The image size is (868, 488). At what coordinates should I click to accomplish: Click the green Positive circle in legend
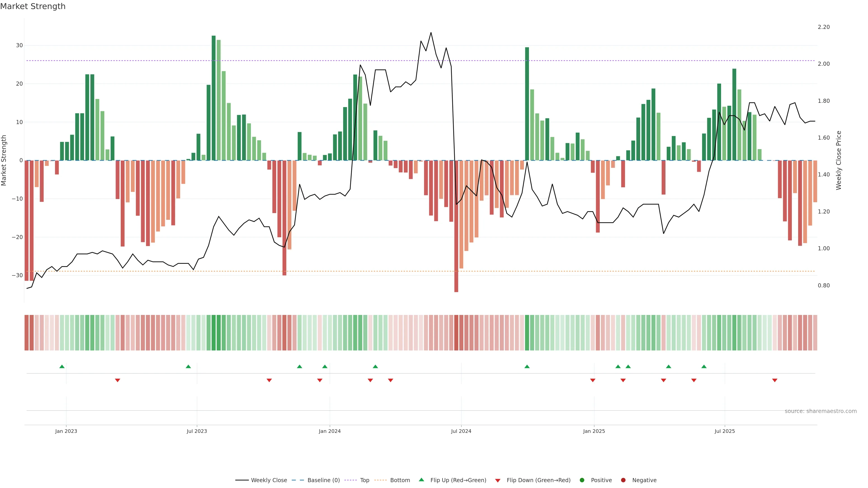click(x=582, y=480)
